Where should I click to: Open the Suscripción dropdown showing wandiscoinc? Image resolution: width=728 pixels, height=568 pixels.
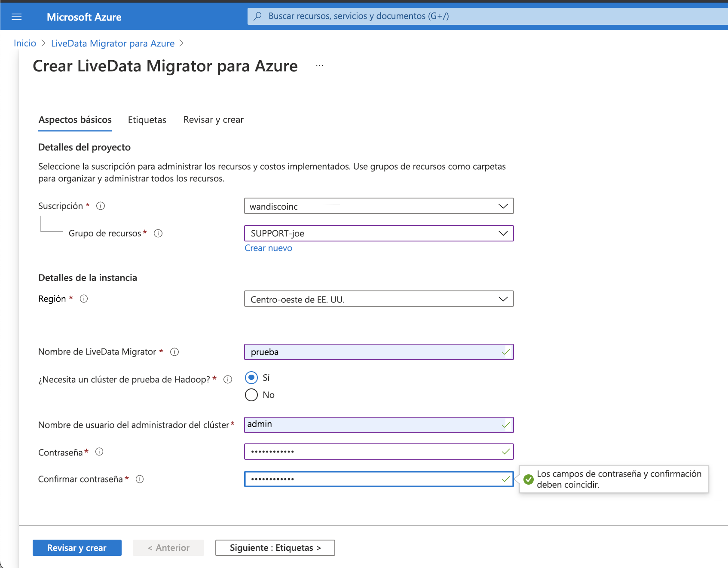tap(379, 206)
